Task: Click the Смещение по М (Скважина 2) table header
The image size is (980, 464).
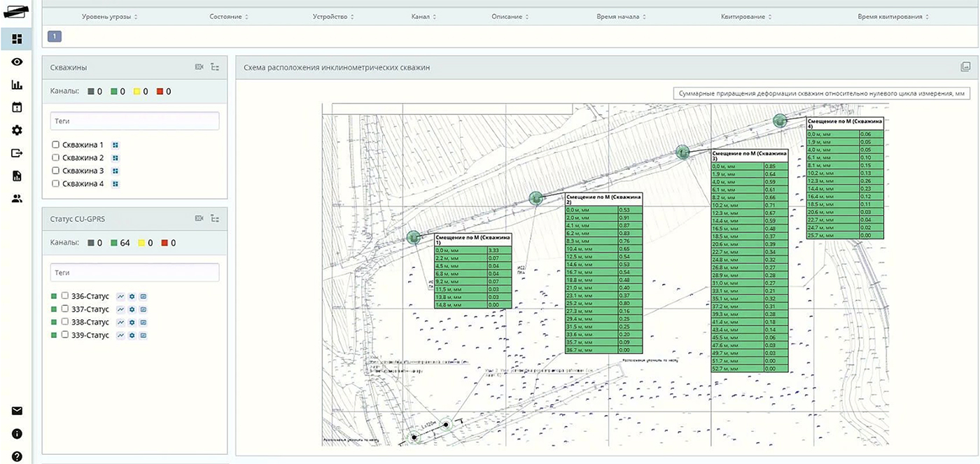Action: click(603, 199)
